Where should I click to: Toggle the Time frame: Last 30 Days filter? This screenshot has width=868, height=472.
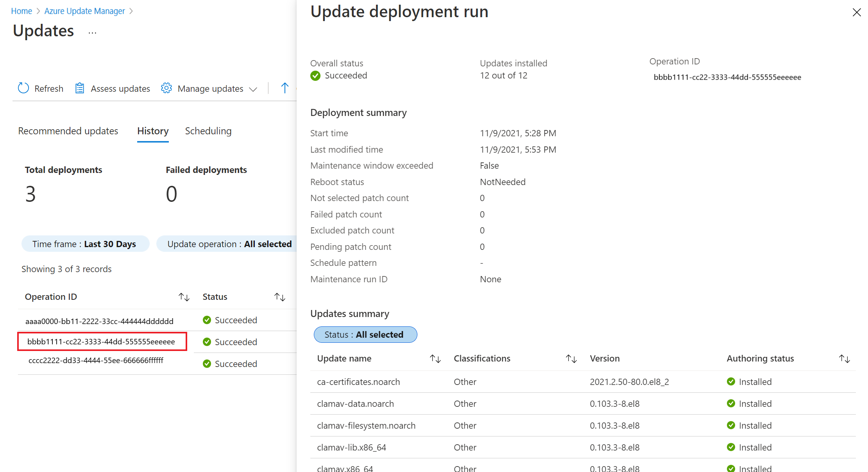click(x=85, y=243)
